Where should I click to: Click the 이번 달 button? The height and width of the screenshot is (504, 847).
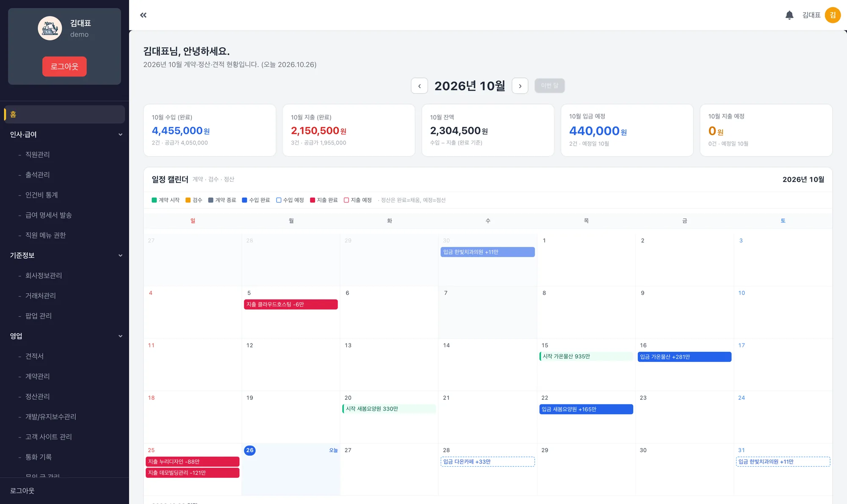(x=550, y=86)
